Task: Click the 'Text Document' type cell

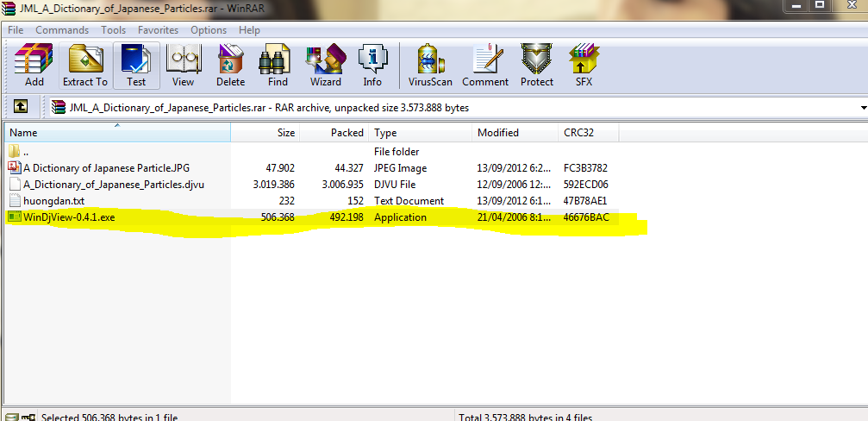Action: (x=409, y=201)
